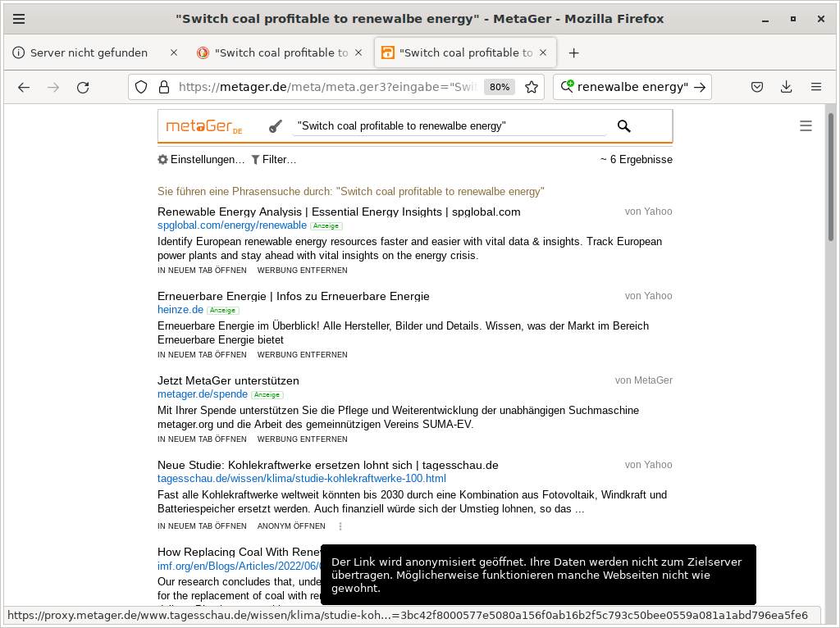Click 'Werbung entfernen' under MetaGer donation result
Screen dimensions: 840x628
click(x=302, y=439)
